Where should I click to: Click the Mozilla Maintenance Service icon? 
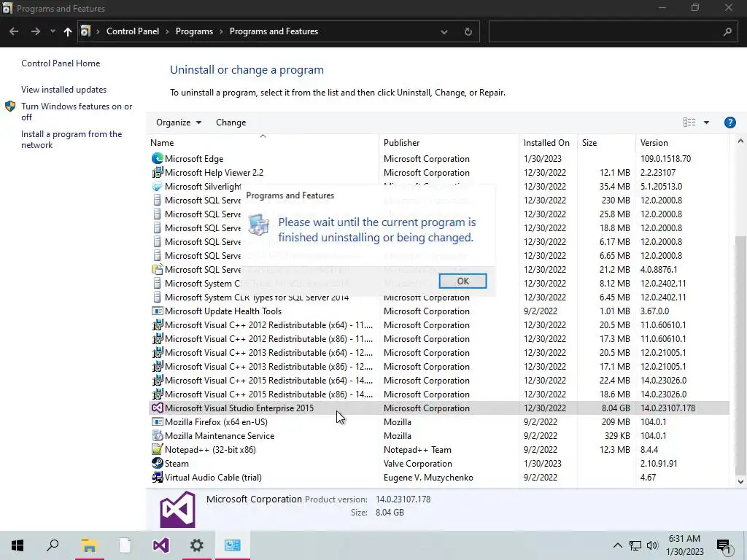pyautogui.click(x=158, y=436)
